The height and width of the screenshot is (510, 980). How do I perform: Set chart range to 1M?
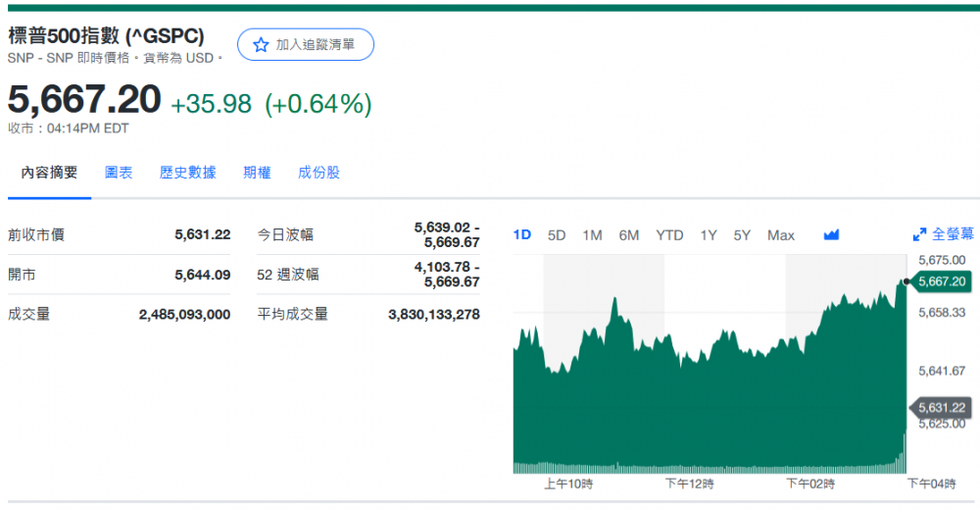click(x=592, y=234)
